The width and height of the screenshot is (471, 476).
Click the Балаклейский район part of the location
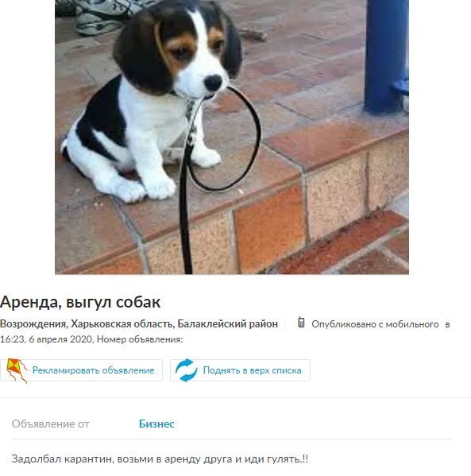228,324
